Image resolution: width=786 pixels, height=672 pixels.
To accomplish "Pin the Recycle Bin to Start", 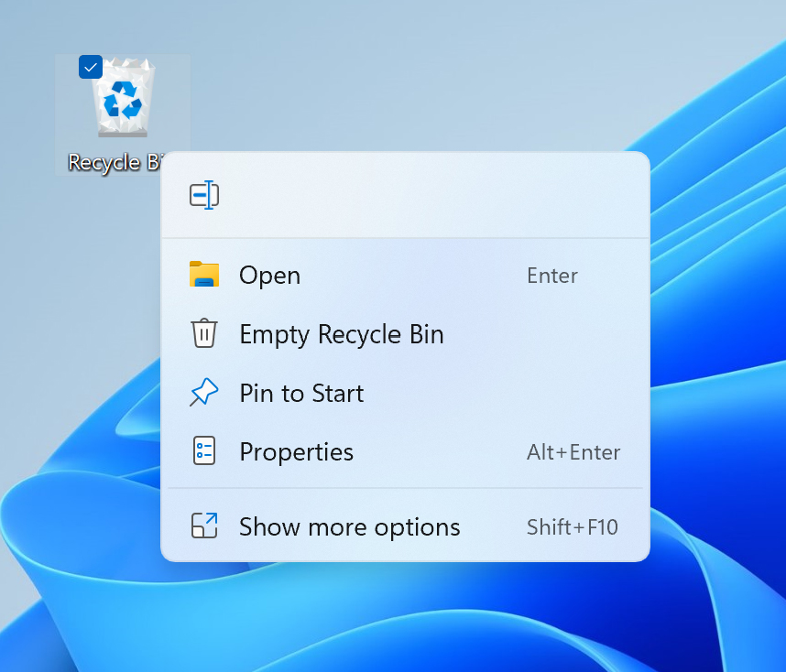I will point(300,392).
